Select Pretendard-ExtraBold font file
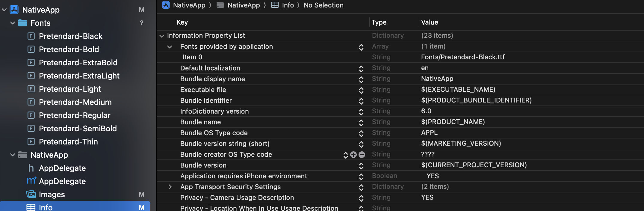Screen dimensions: 644x211 pos(78,63)
